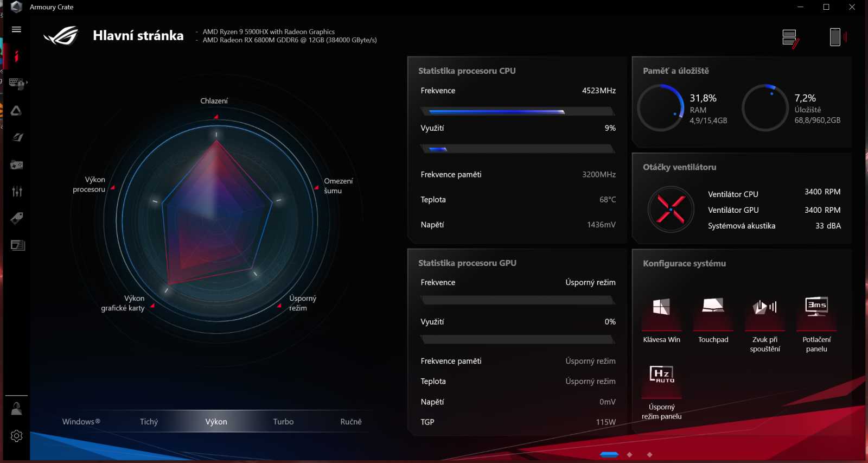
Task: Click the Hlavní stránka page title
Action: [138, 36]
